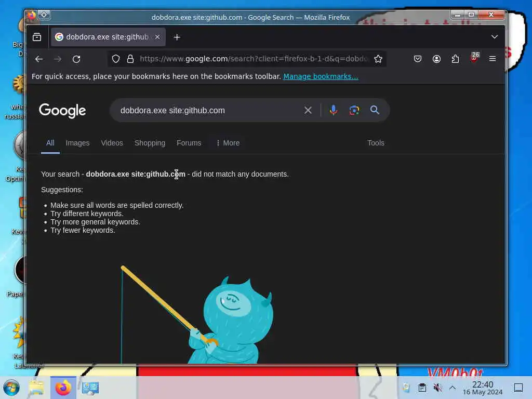Open the Firefox window menu icon in title bar
532x399 pixels.
coord(31,15)
